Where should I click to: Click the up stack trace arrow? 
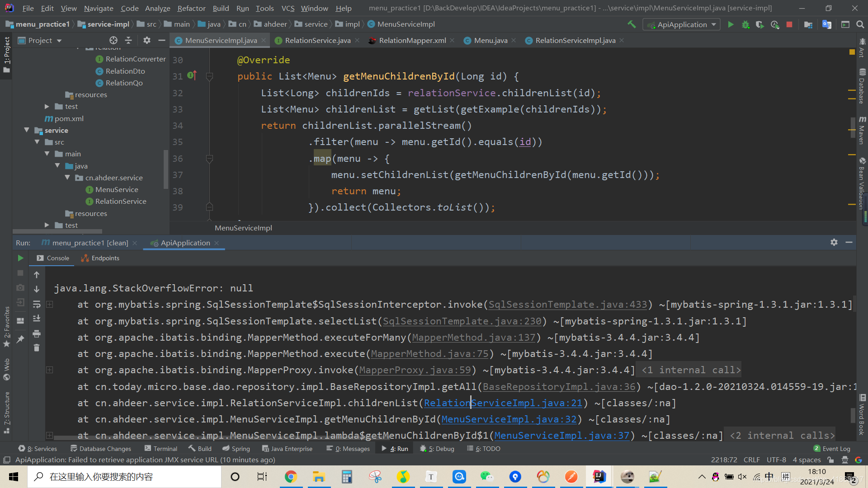37,275
